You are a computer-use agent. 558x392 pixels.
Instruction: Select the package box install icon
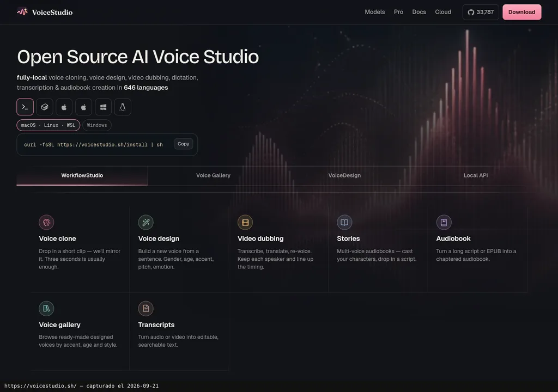[x=45, y=107]
